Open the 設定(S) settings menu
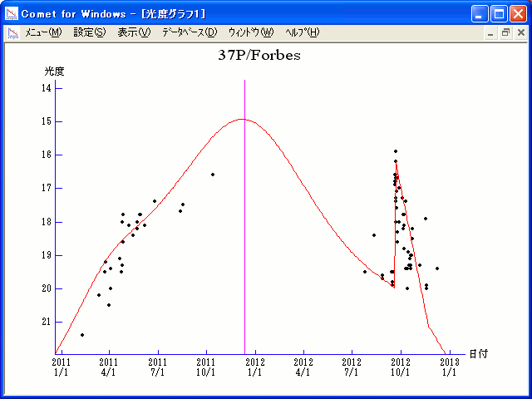The width and height of the screenshot is (532, 399). pyautogui.click(x=89, y=32)
